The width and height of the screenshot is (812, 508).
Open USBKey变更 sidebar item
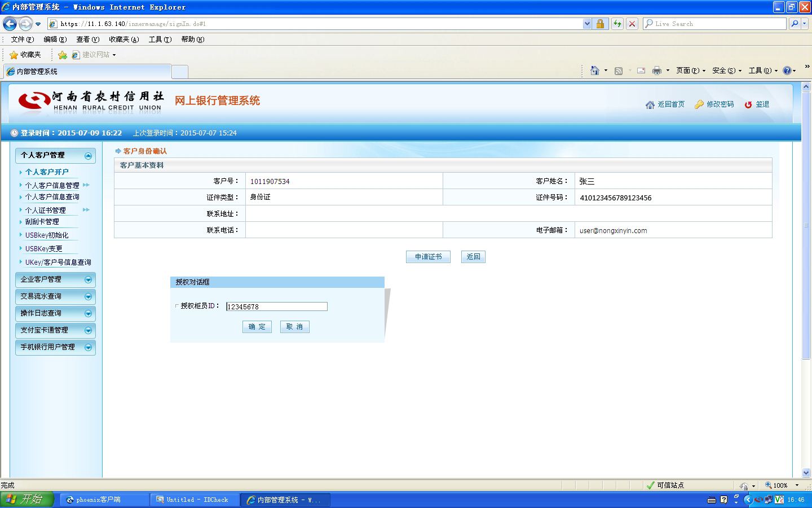coord(43,249)
